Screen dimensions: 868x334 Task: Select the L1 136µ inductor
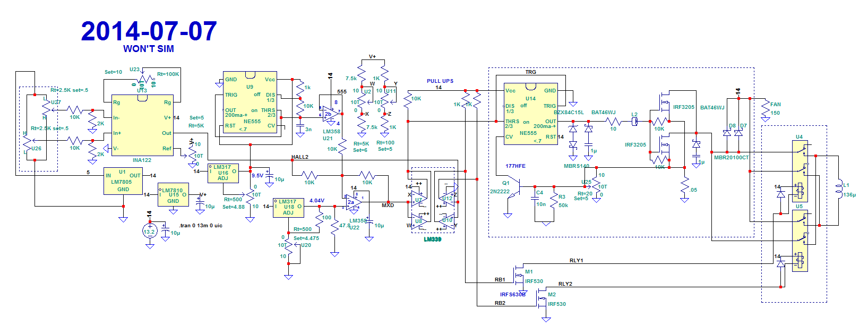click(x=839, y=189)
